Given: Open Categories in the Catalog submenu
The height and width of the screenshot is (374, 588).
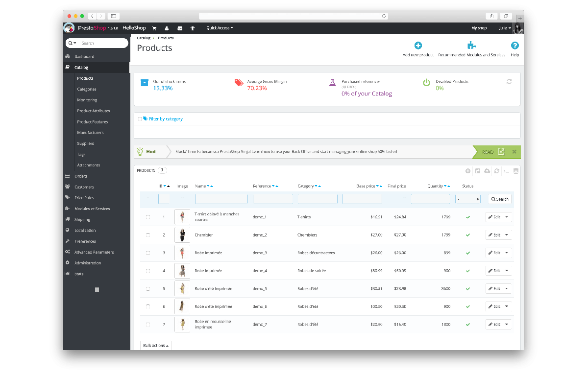Looking at the screenshot, I should pyautogui.click(x=87, y=89).
